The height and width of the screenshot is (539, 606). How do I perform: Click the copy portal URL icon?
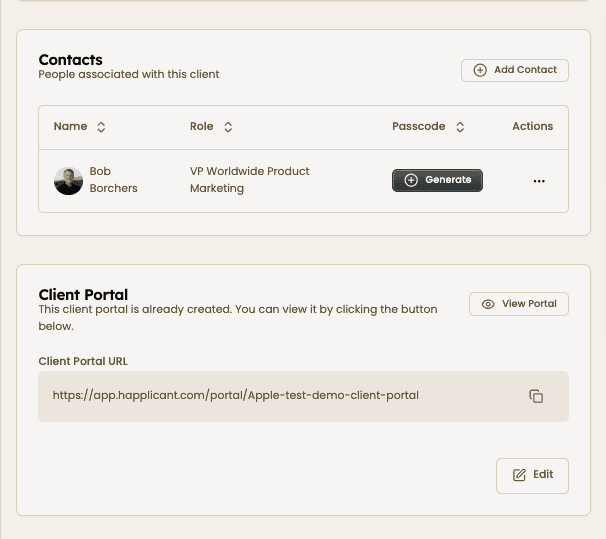[x=536, y=396]
